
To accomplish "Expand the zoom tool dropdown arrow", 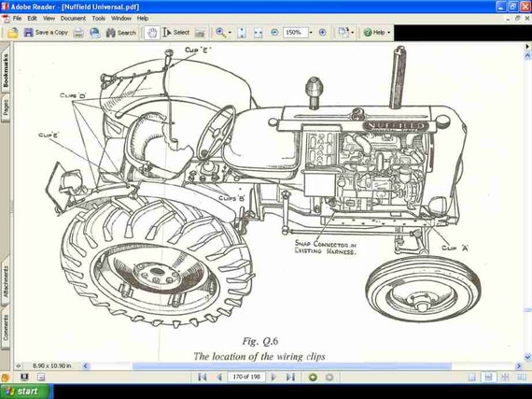I will click(x=230, y=33).
